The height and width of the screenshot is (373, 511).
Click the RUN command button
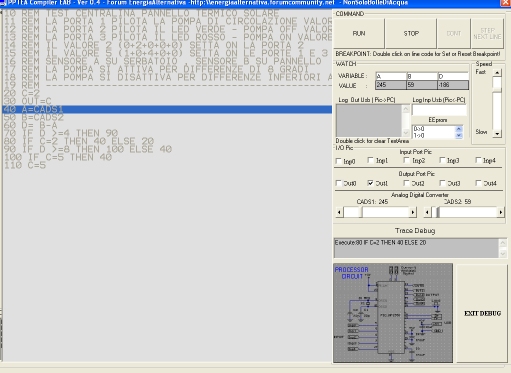(359, 34)
